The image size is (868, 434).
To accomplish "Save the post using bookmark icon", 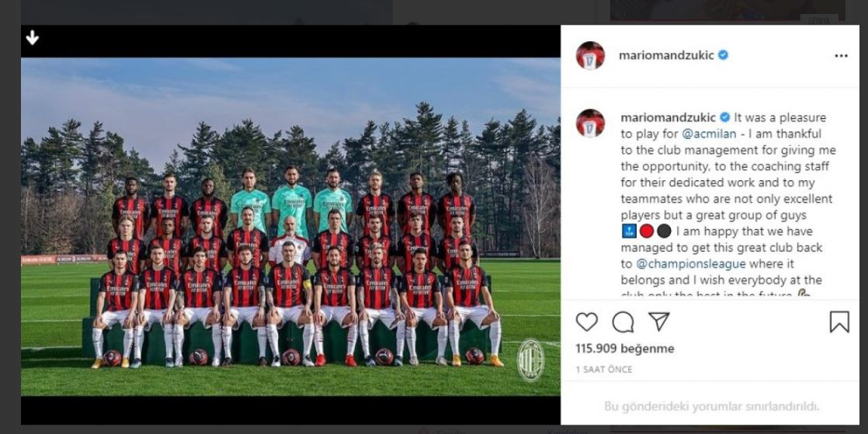I will [x=839, y=321].
